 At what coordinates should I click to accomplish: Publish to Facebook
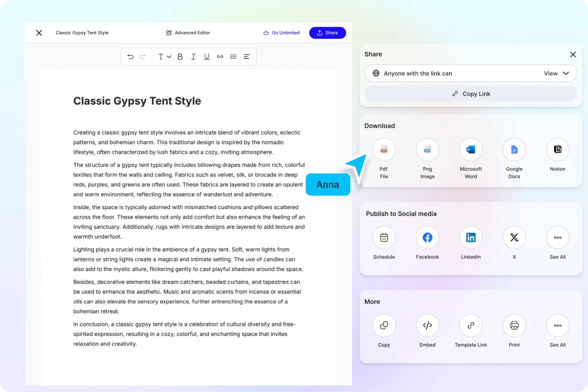tap(427, 238)
